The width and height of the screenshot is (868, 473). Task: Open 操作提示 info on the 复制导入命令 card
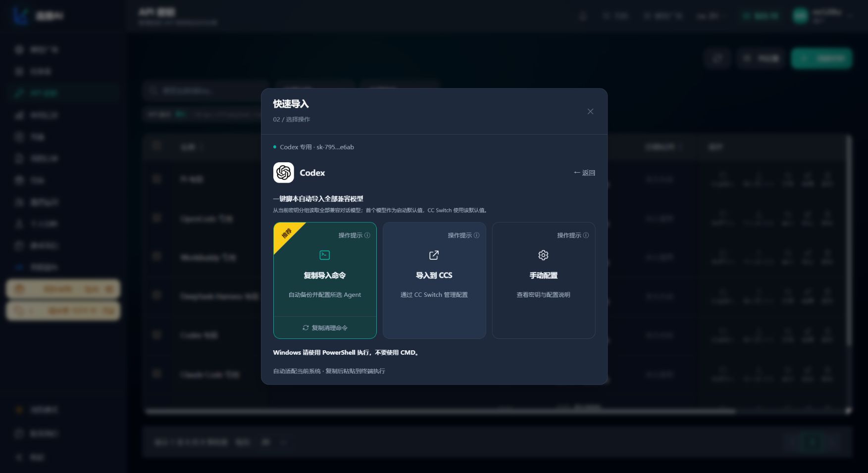click(x=354, y=236)
